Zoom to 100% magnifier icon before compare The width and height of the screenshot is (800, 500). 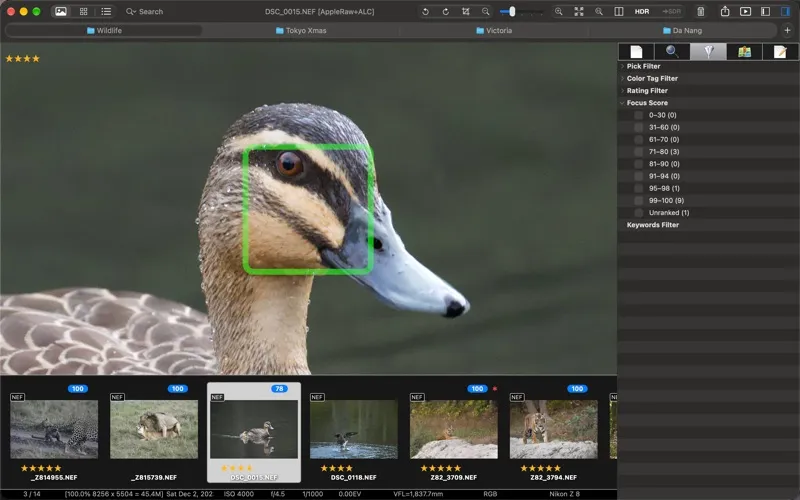[598, 11]
